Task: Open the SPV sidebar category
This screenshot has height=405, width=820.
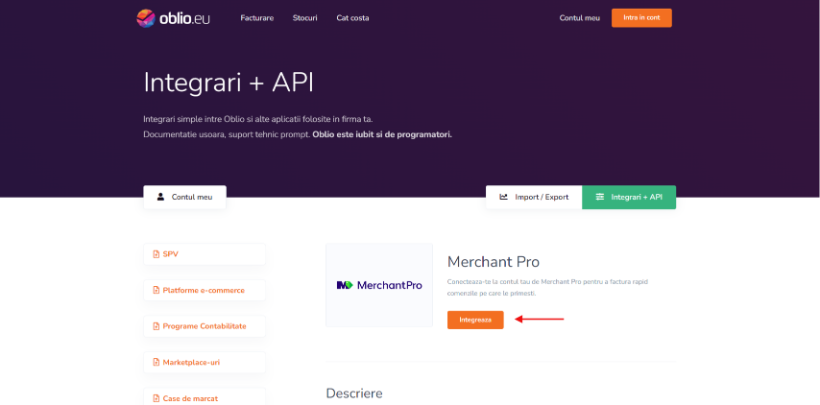Action: point(204,254)
